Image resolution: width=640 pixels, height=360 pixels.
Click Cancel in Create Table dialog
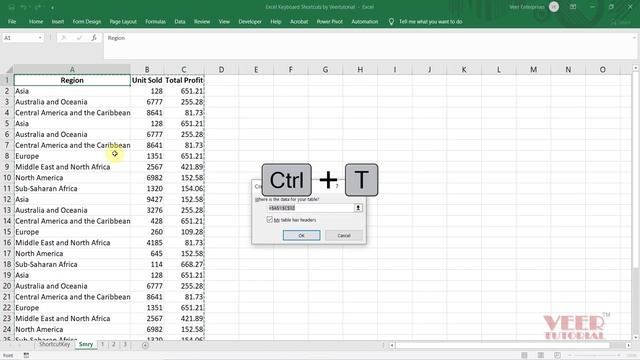click(x=344, y=236)
